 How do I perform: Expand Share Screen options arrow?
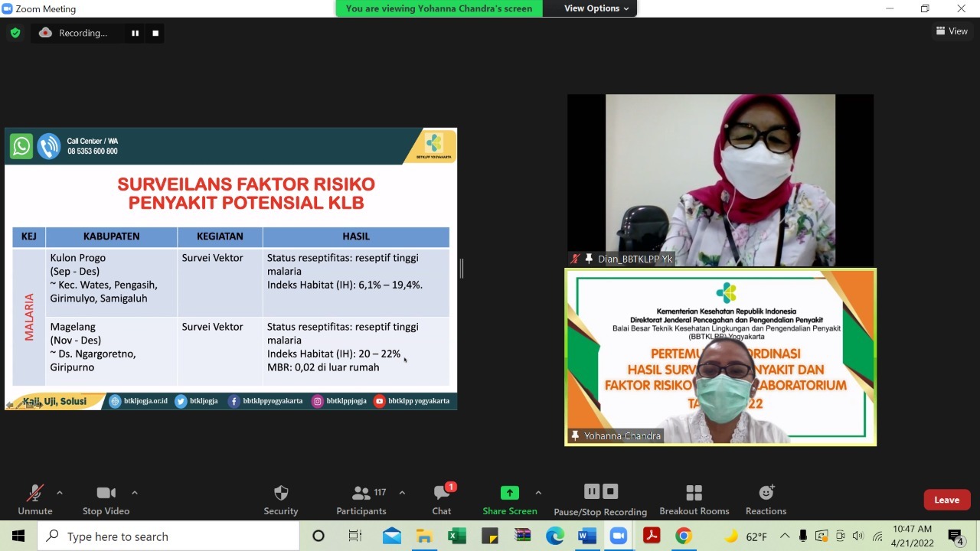pyautogui.click(x=538, y=493)
